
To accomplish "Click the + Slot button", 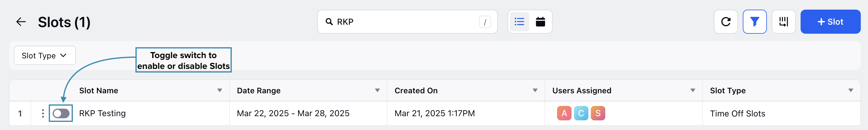I will point(830,22).
